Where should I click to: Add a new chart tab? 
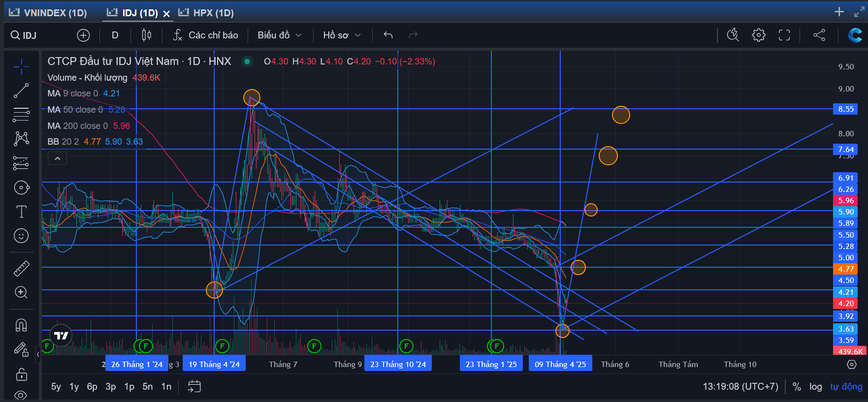839,12
